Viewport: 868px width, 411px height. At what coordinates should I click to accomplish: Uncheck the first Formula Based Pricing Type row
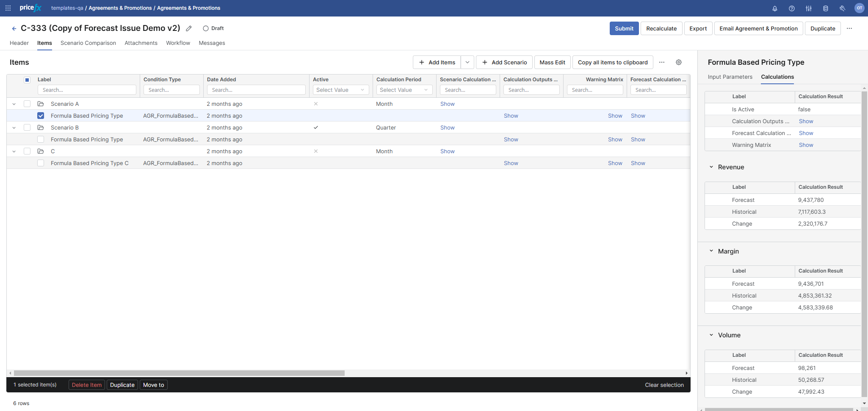[x=41, y=116]
